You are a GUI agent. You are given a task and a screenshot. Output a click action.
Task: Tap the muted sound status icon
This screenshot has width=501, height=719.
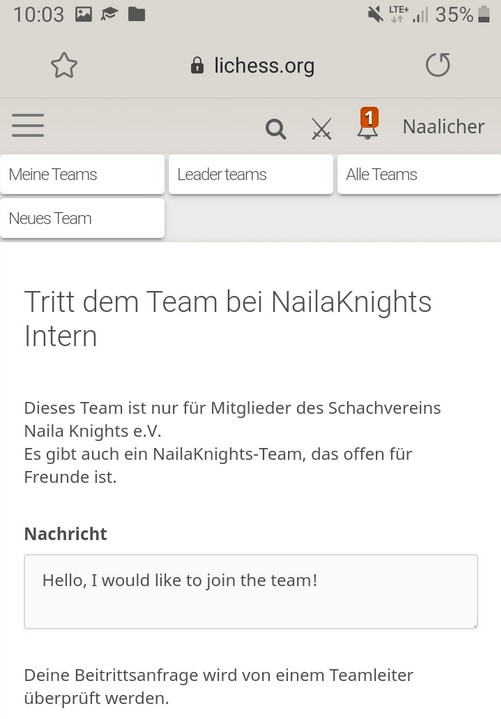tap(375, 14)
